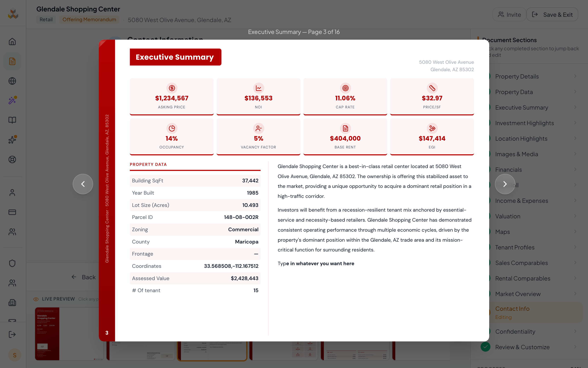Screen dimensions: 588x368
Task: Click the Retail tag
Action: click(46, 20)
